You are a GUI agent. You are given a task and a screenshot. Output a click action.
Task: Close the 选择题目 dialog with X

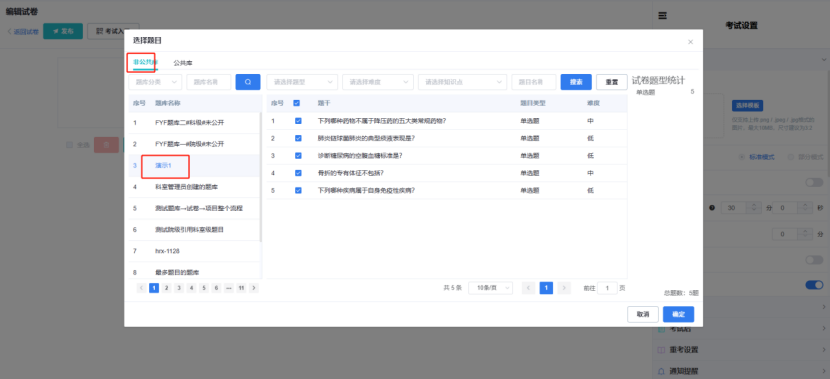click(690, 42)
